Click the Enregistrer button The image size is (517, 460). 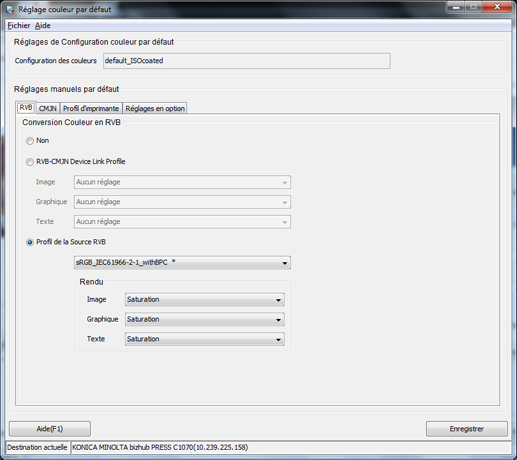tap(467, 429)
